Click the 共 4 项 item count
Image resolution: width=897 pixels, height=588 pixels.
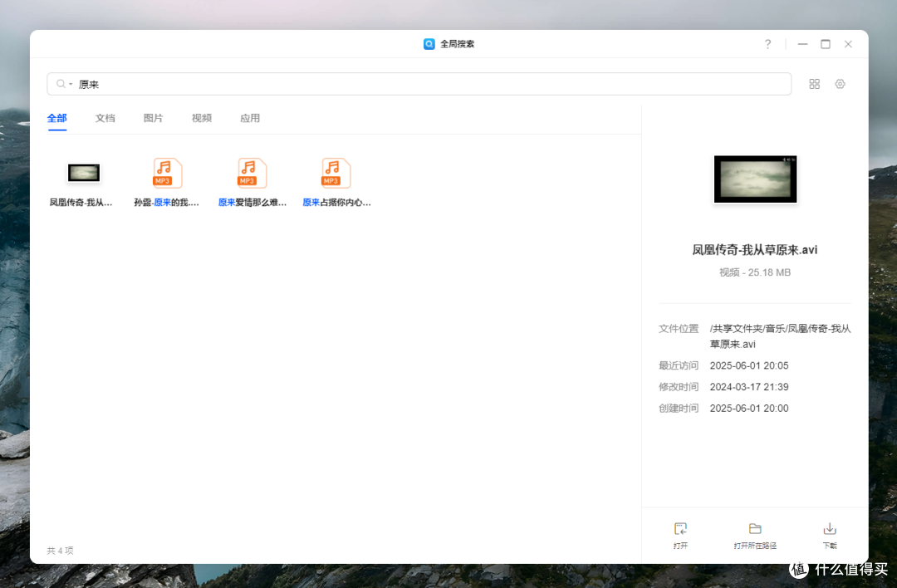(60, 551)
